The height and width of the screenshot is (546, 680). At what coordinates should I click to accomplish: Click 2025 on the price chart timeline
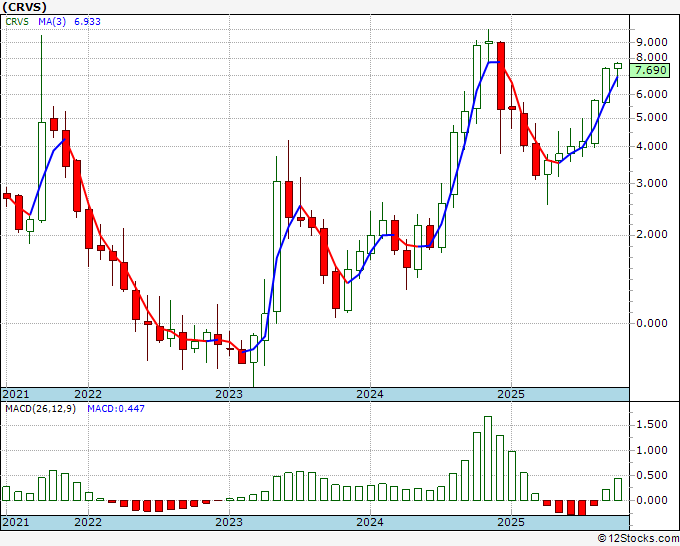[x=511, y=394]
